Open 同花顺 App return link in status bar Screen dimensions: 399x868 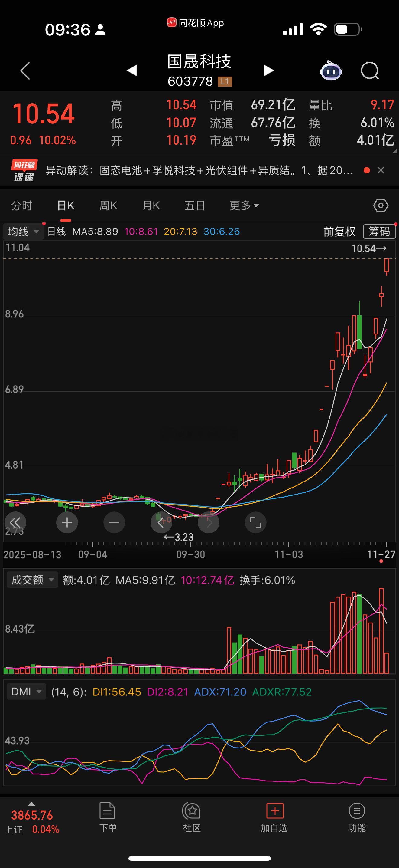[x=196, y=23]
